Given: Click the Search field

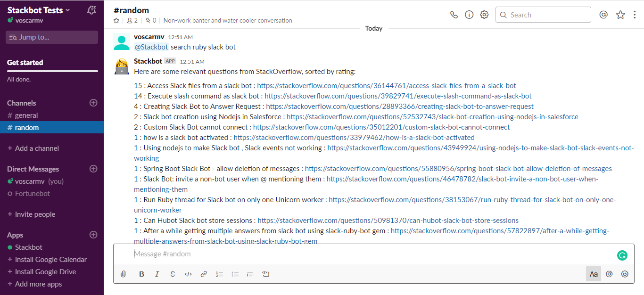Looking at the screenshot, I should [543, 15].
